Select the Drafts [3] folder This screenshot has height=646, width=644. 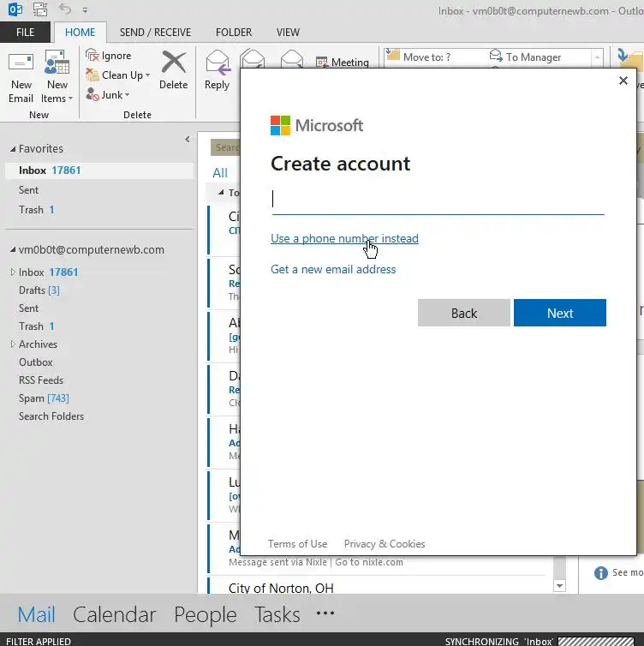[39, 290]
